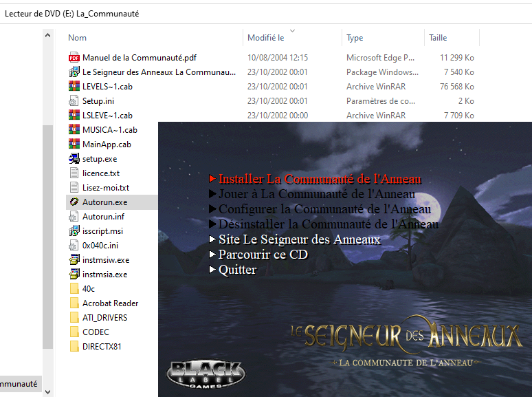This screenshot has width=532, height=397.
Task: Click the date 23/10/2002 00:00
Action: click(x=278, y=116)
